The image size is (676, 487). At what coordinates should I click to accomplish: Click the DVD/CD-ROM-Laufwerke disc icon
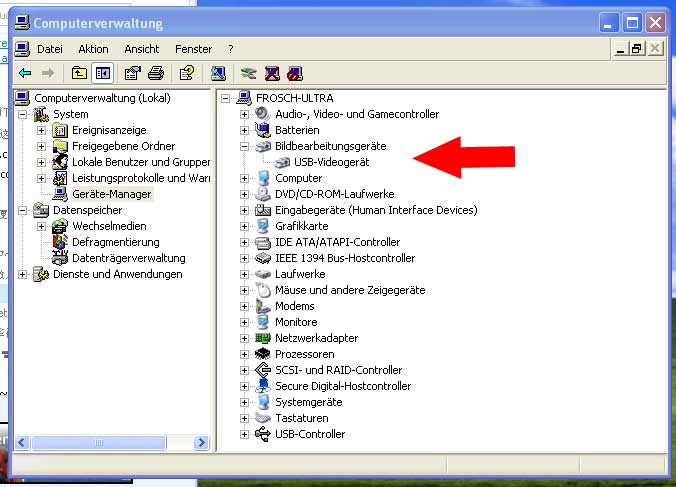click(x=263, y=194)
